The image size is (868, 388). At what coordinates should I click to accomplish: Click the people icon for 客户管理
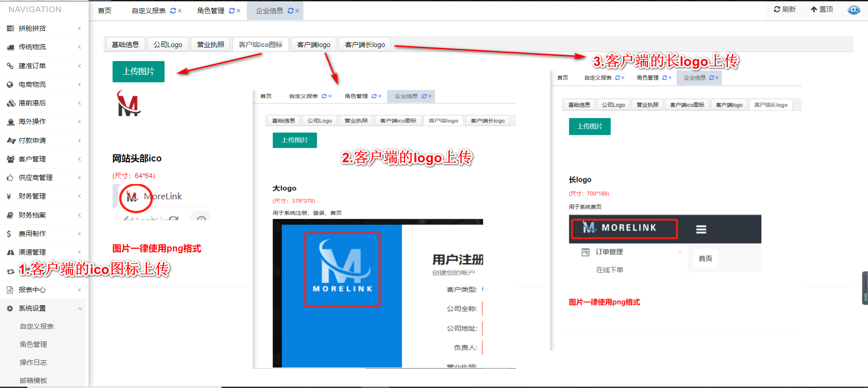coord(11,159)
